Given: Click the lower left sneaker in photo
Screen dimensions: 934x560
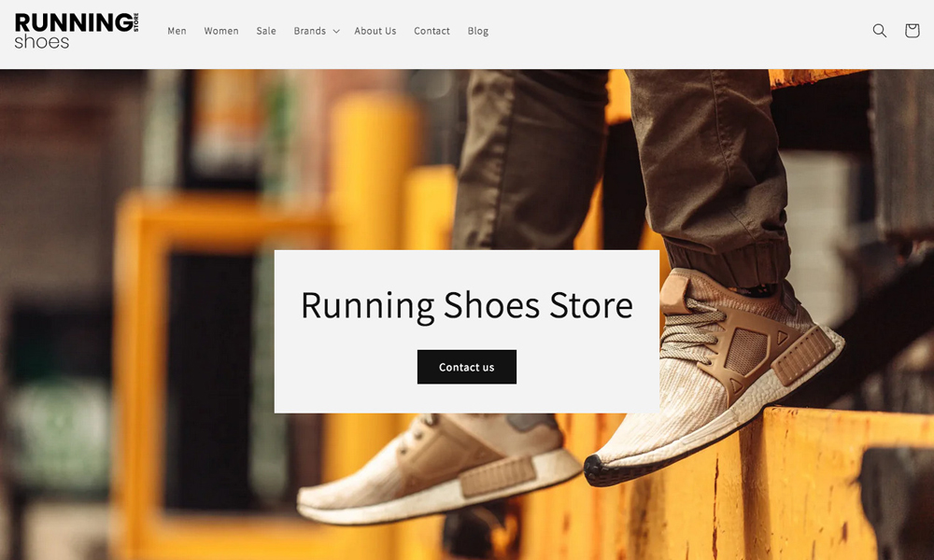Looking at the screenshot, I should point(439,471).
